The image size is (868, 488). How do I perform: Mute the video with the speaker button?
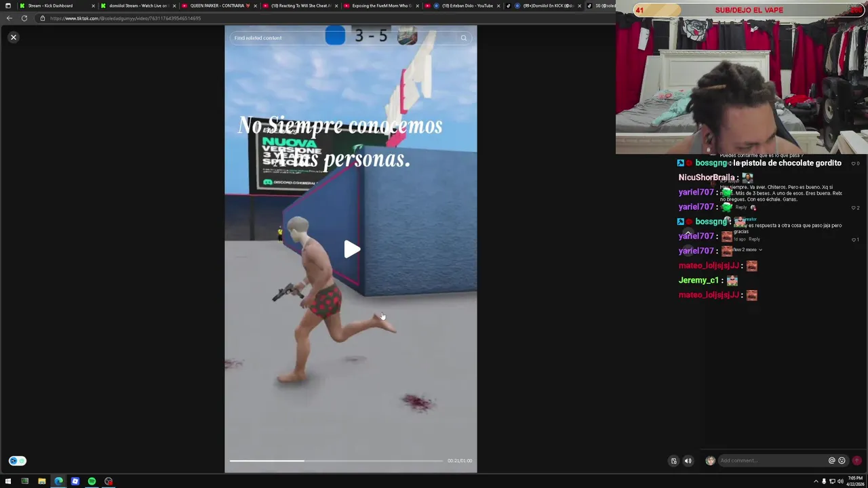click(x=688, y=461)
